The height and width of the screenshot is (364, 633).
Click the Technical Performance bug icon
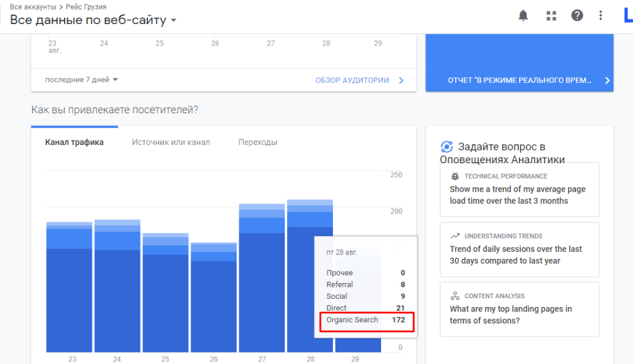[x=454, y=176]
